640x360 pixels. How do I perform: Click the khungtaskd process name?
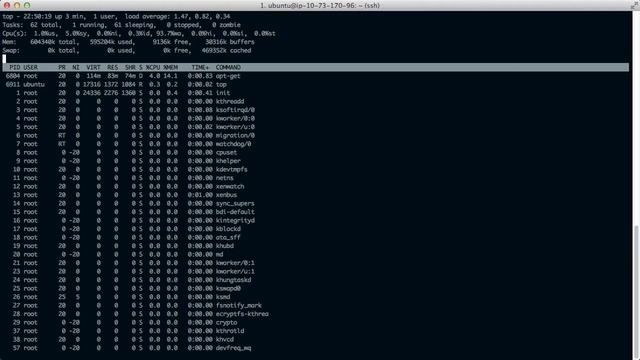233,280
